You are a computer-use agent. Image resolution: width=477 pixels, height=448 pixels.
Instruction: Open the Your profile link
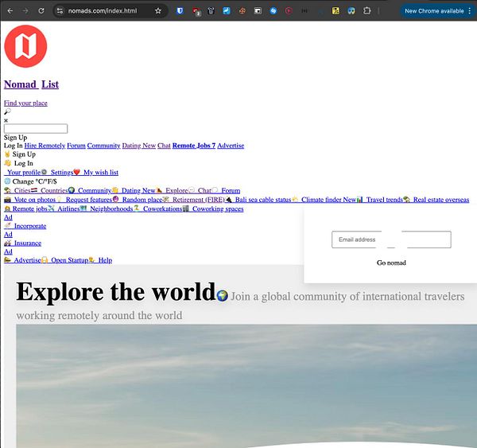(x=24, y=173)
